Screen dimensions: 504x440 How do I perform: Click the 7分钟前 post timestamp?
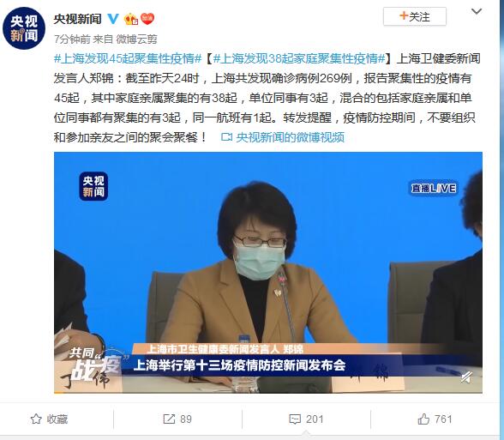point(72,39)
